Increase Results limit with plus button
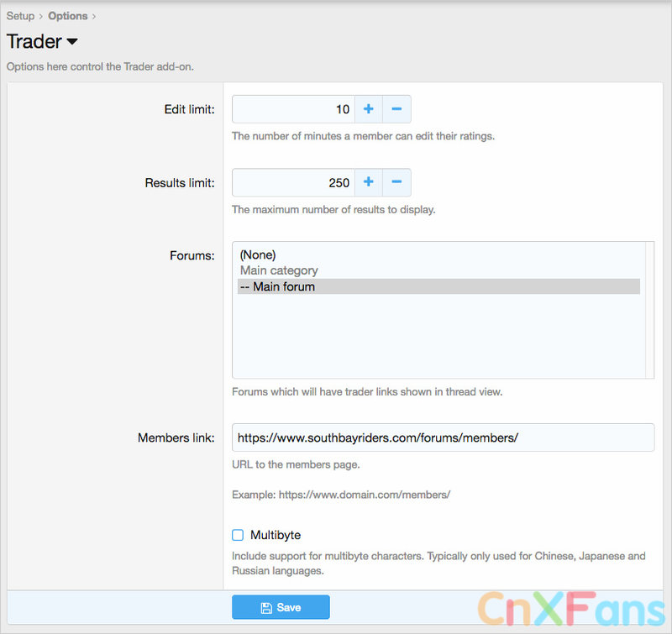Screen dimensions: 672x634 click(x=368, y=182)
